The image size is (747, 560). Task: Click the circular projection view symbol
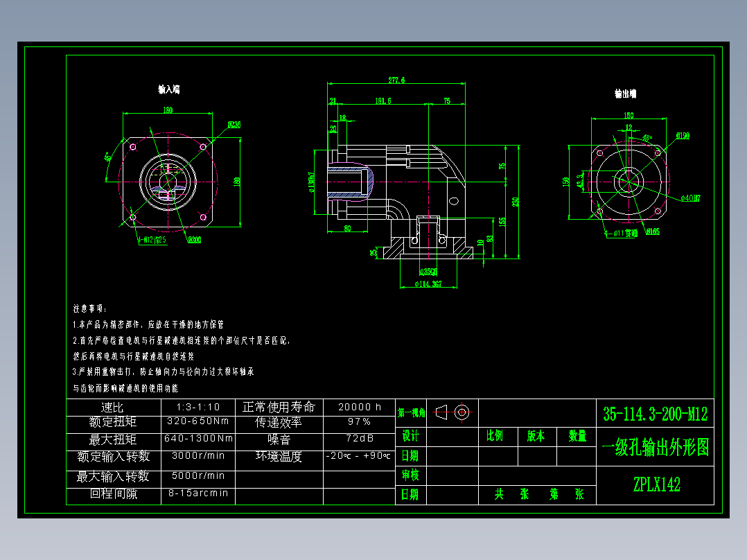(x=463, y=413)
